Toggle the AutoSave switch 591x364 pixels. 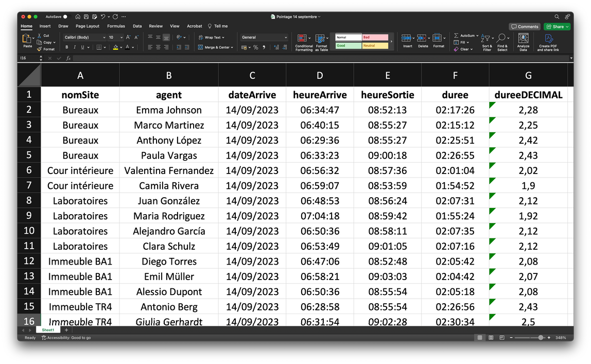click(x=65, y=16)
